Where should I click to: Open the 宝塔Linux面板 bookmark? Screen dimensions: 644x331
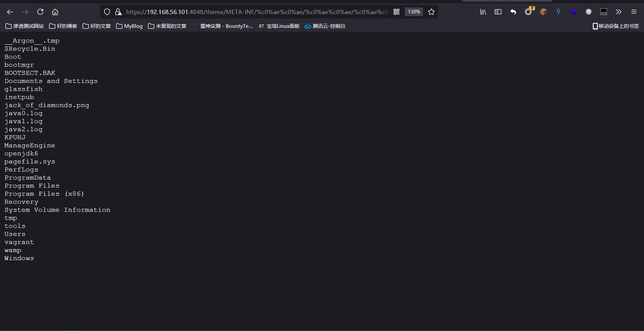click(279, 26)
